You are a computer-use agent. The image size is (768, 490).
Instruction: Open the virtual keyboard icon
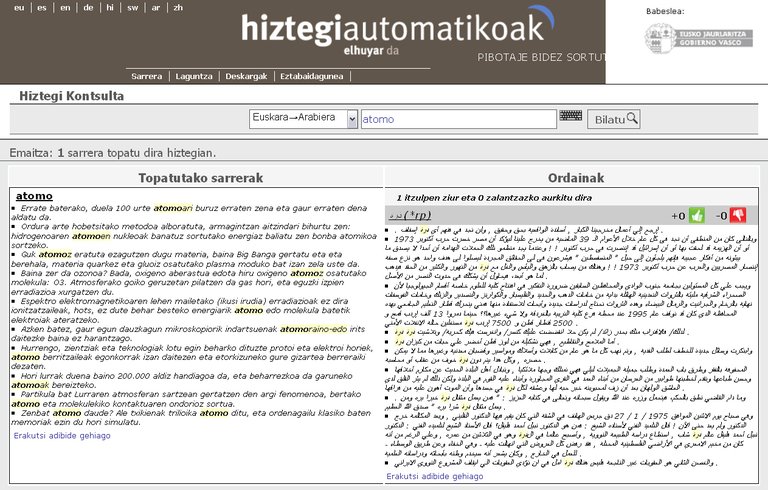(x=571, y=117)
